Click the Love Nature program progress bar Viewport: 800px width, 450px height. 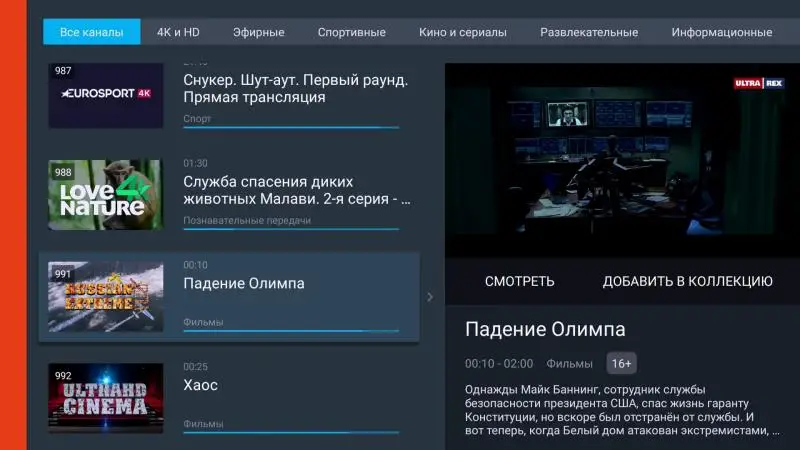click(291, 229)
